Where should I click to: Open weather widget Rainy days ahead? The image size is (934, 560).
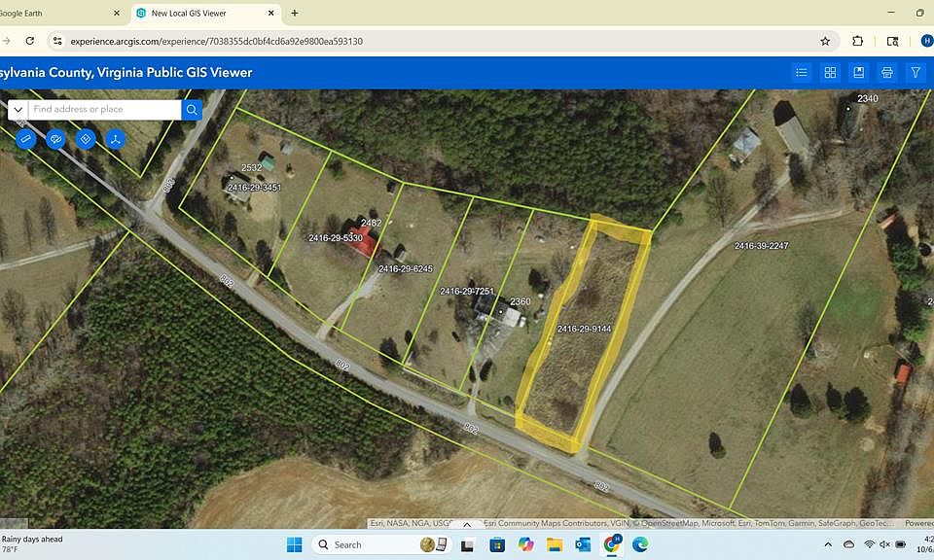31,543
